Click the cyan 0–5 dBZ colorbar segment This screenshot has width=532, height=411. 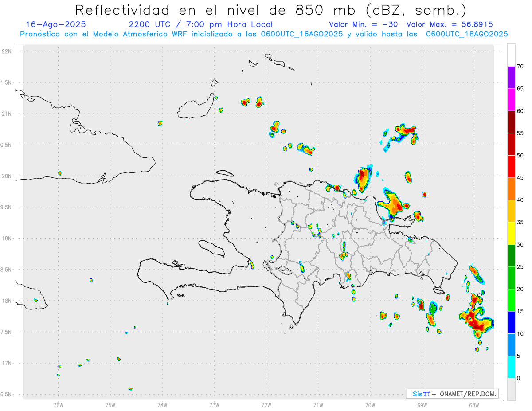point(511,367)
